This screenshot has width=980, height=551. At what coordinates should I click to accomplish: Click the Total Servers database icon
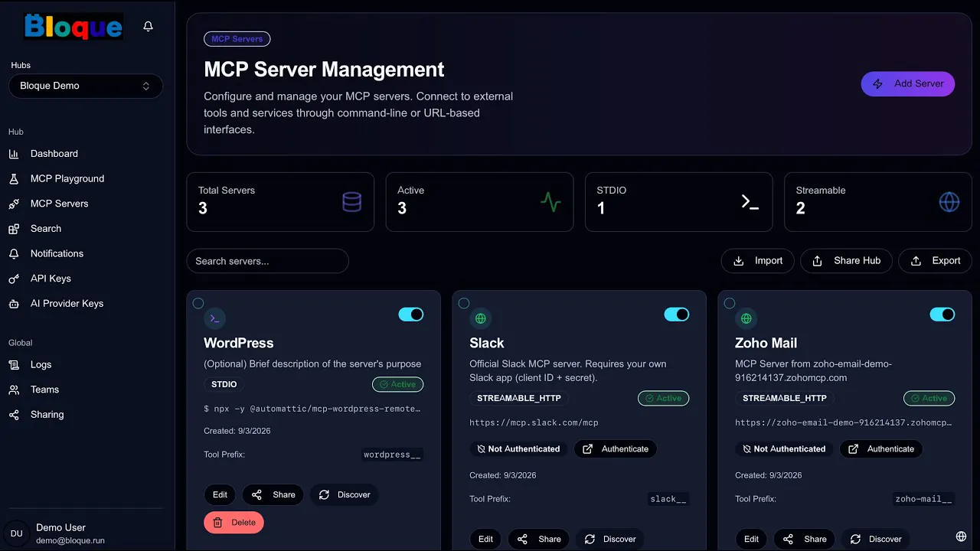coord(351,202)
